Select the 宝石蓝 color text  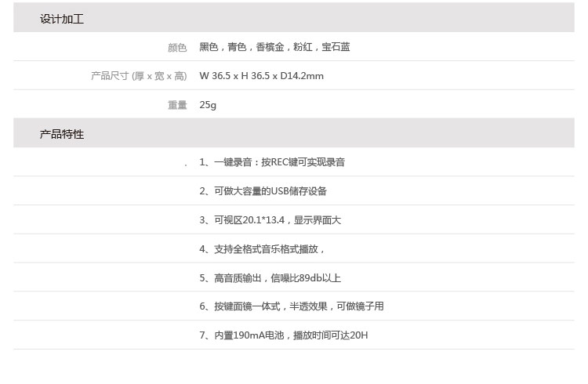tap(336, 47)
